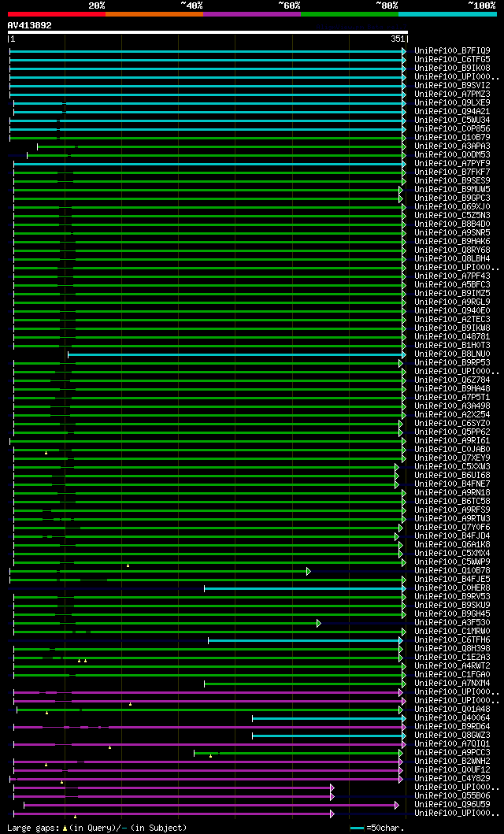The width and height of the screenshot is (504, 834).
Task: Click the UniRef100_B8B4D0 label
Action: coord(453,224)
